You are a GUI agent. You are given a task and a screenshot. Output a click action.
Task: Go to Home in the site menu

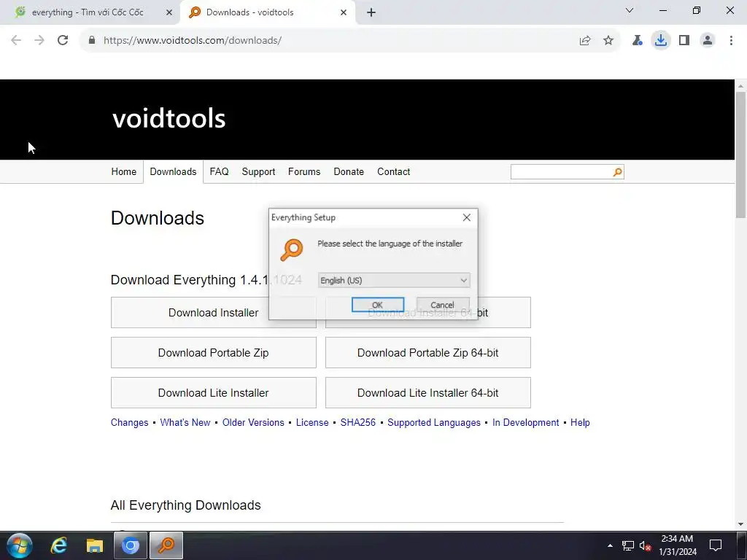tap(124, 172)
